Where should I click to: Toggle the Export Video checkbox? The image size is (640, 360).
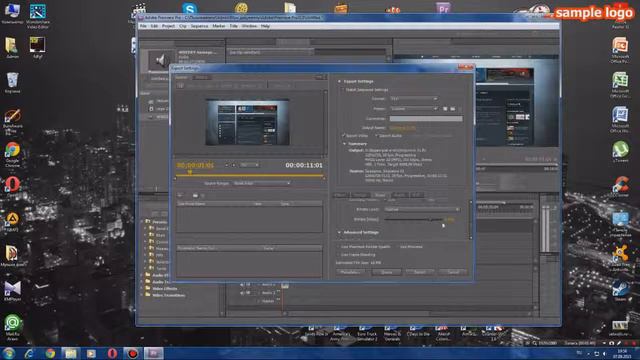point(343,136)
